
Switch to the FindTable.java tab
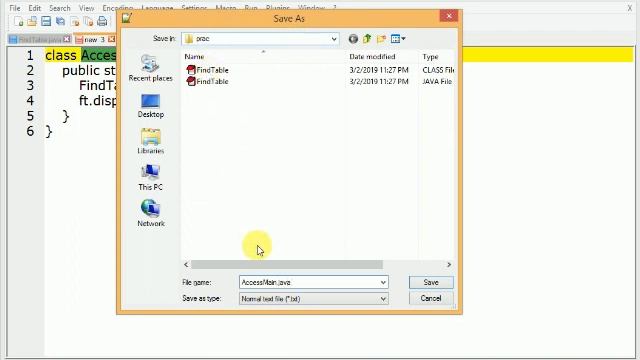pos(40,39)
